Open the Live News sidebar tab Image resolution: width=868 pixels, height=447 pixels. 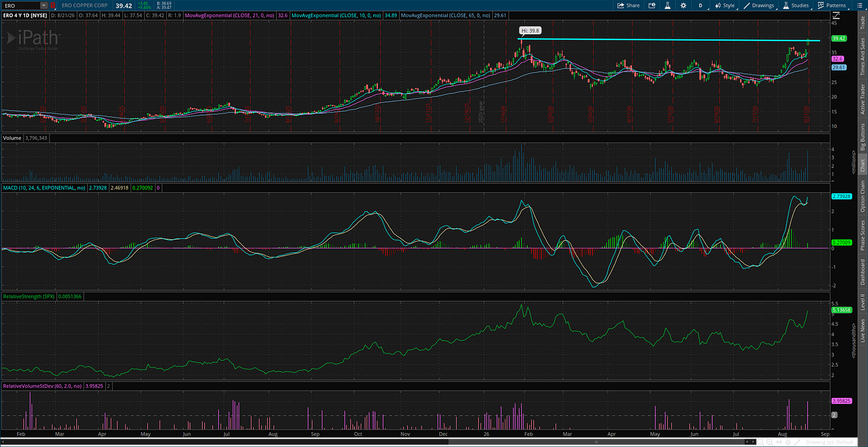[861, 331]
